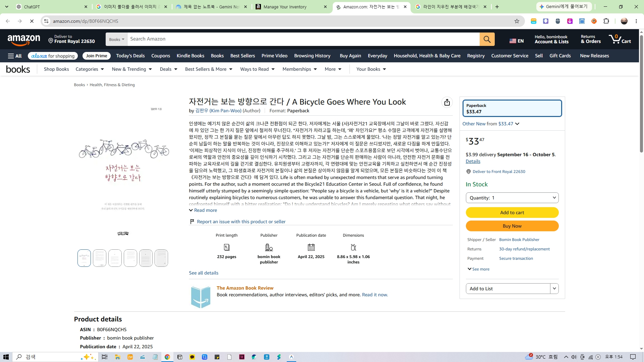This screenshot has height=362, width=644.
Task: Expand Read more of the description
Action: pyautogui.click(x=203, y=210)
